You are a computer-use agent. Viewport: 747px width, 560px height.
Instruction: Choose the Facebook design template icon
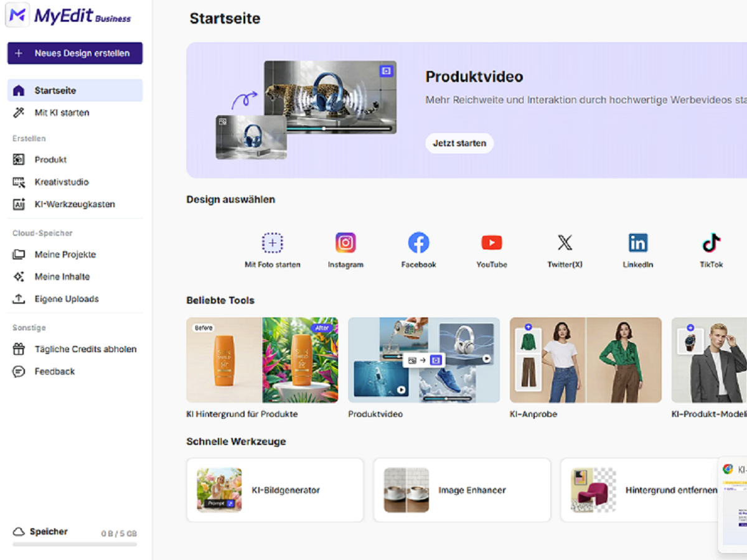(x=418, y=243)
